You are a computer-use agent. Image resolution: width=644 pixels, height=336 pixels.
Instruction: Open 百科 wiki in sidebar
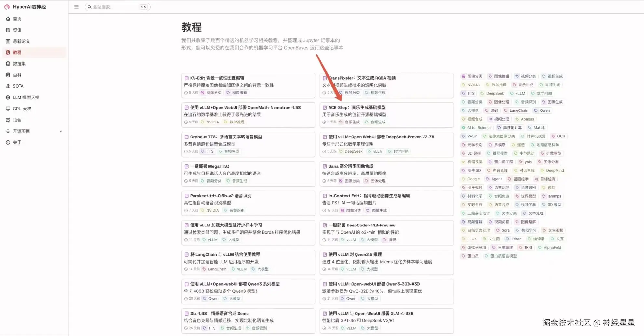pyautogui.click(x=34, y=75)
